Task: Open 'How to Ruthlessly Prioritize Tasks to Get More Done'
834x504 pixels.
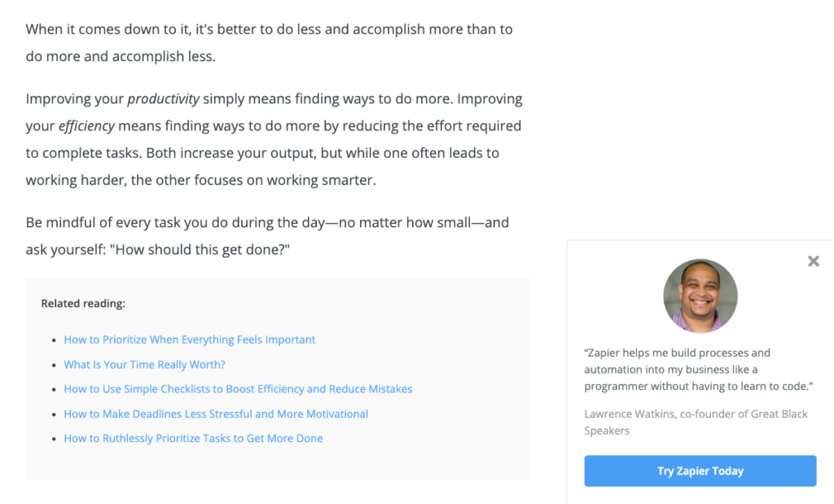Action: click(x=193, y=438)
